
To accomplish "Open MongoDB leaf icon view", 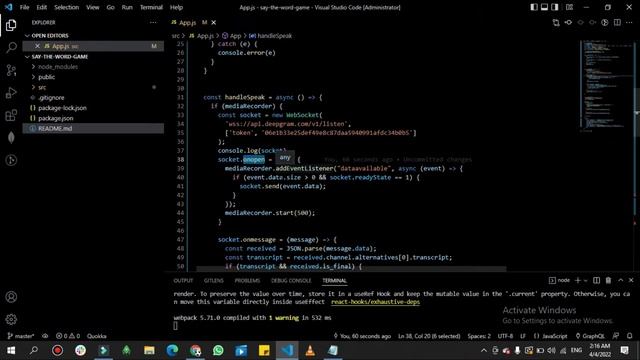I will pos(11,138).
